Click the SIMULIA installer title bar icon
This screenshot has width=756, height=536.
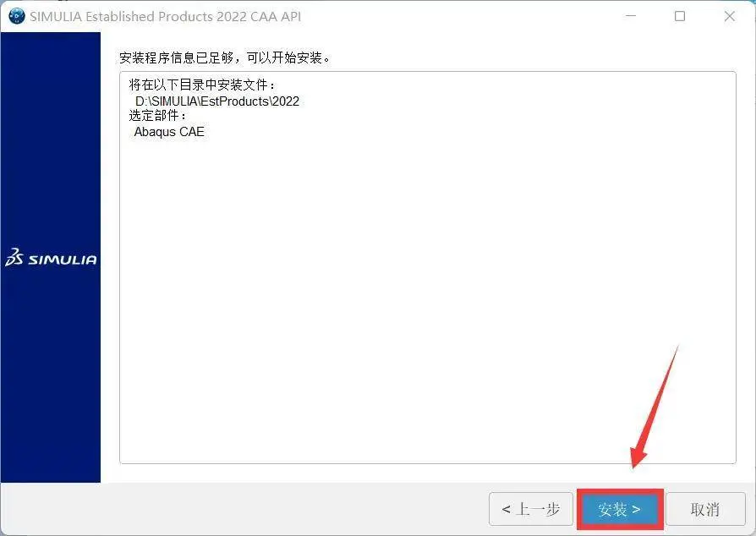pos(17,16)
